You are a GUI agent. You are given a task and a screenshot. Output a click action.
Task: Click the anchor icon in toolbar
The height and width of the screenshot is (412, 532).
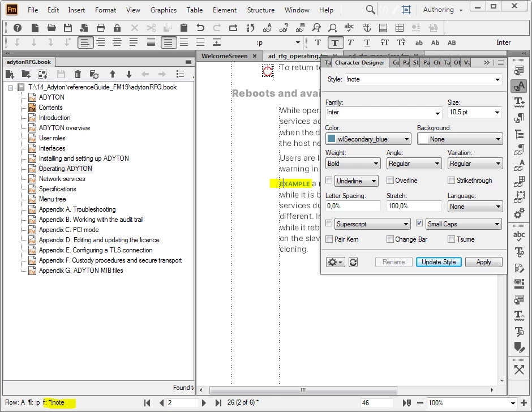pyautogui.click(x=367, y=28)
